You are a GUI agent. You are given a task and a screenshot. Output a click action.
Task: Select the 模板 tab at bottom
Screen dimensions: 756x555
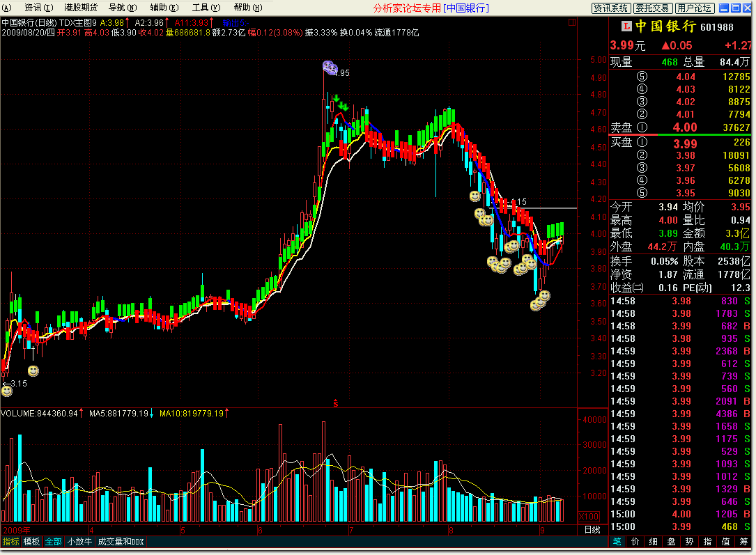[x=32, y=542]
